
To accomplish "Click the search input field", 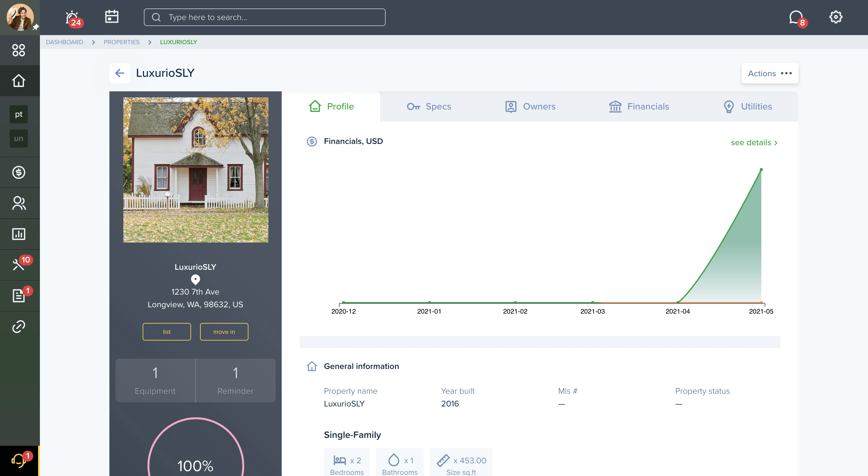I will (x=264, y=17).
